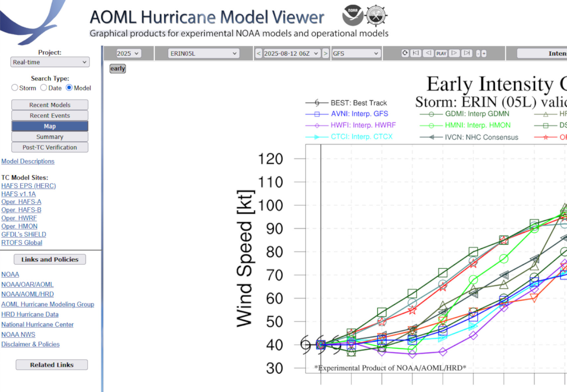Decrease animation speed with minus button
567x392 pixels.
478,54
